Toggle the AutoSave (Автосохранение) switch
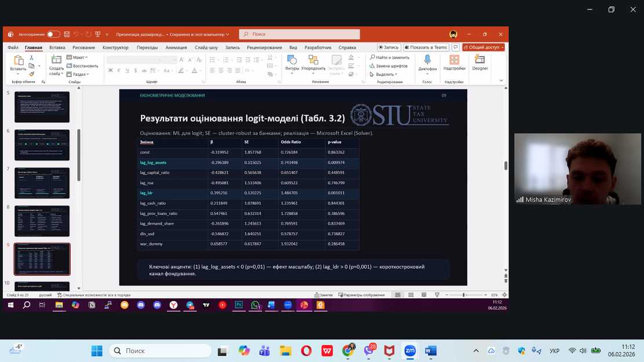 53,34
